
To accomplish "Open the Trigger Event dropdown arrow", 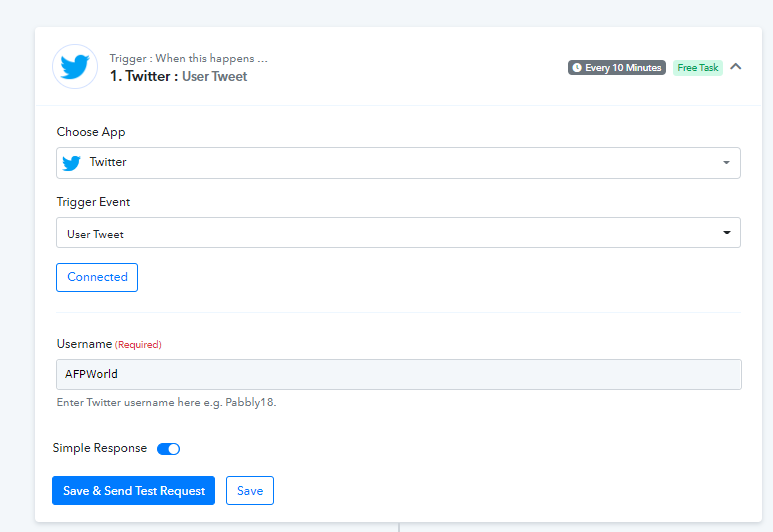I will tap(726, 233).
